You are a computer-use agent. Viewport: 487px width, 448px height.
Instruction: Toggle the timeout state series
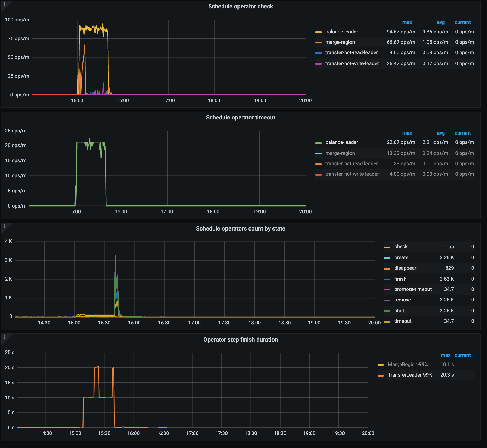(x=403, y=321)
